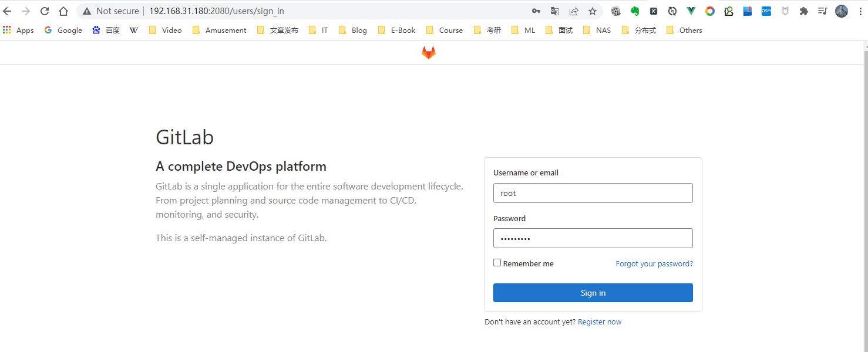Open the Wikipedia W bookmark
868x352 pixels.
point(134,30)
